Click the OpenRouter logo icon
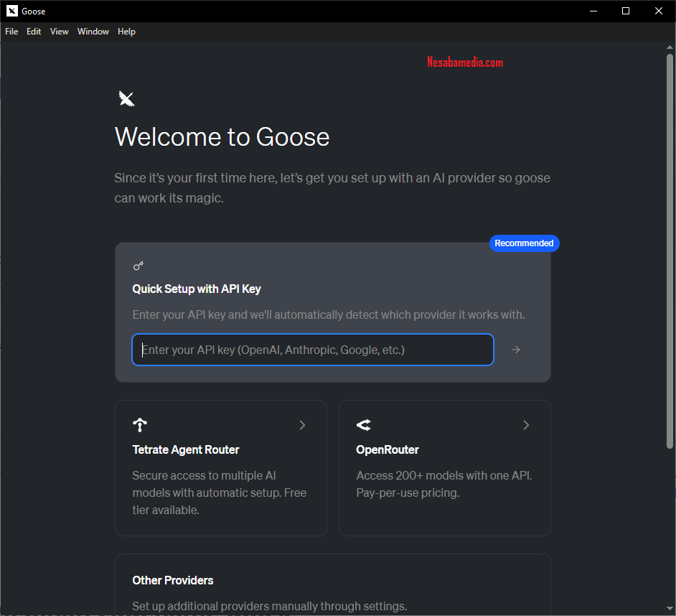The image size is (676, 616). click(363, 425)
